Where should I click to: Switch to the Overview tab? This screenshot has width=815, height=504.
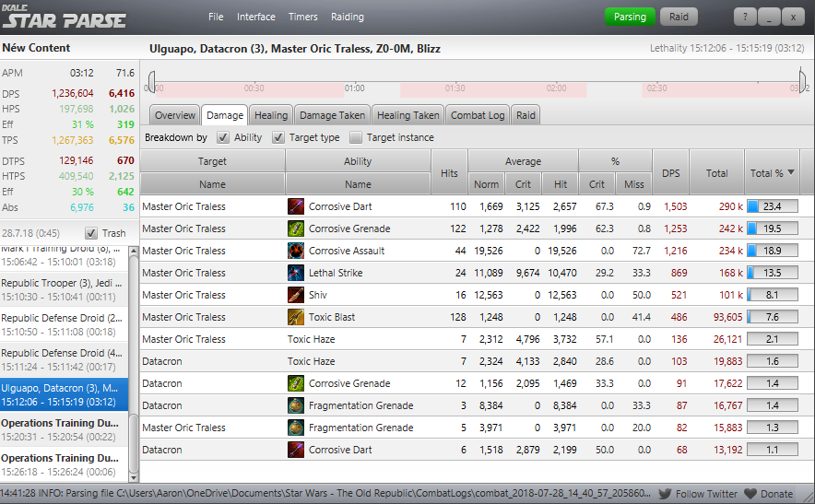click(174, 115)
